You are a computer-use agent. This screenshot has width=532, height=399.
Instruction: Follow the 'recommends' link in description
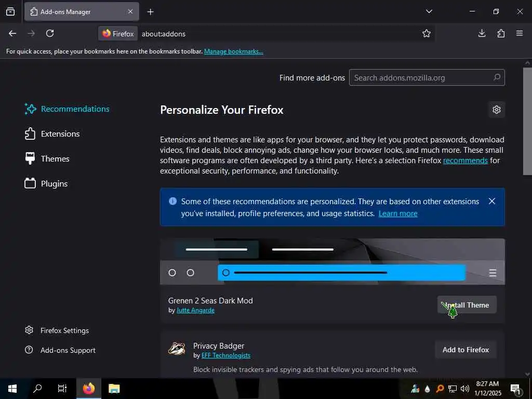[x=465, y=161]
